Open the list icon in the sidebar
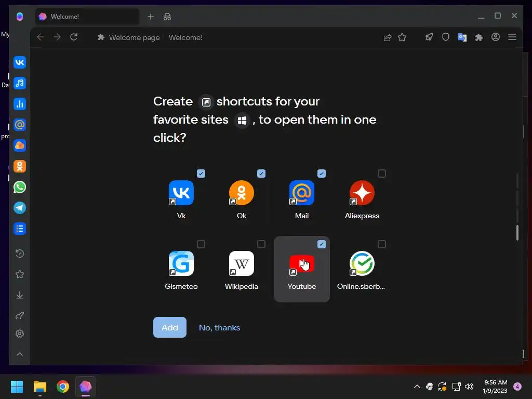 tap(20, 229)
